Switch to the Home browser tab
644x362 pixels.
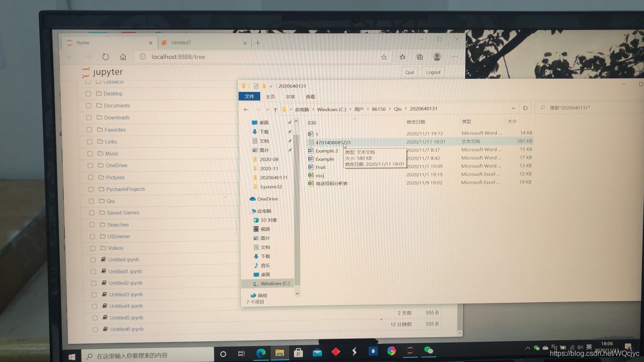coord(109,43)
